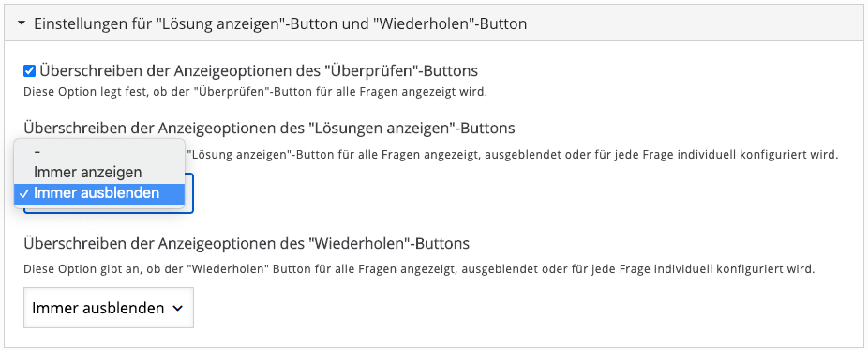Click the description "Diese Option legt fest..."

click(x=255, y=91)
